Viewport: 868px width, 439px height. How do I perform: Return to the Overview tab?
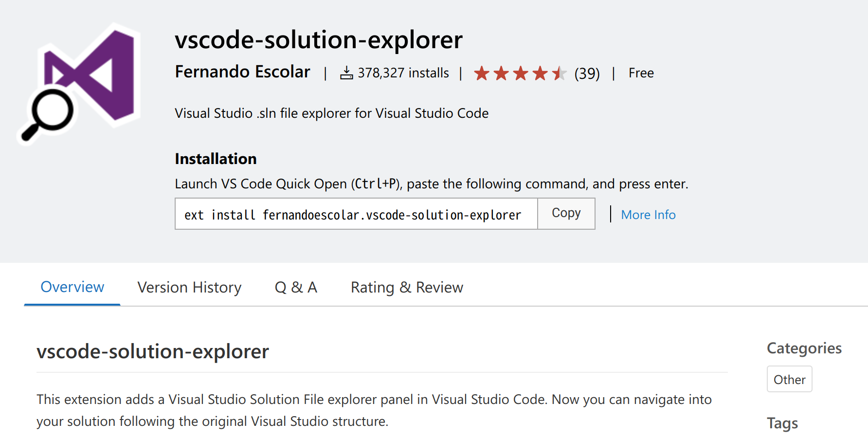(x=72, y=287)
